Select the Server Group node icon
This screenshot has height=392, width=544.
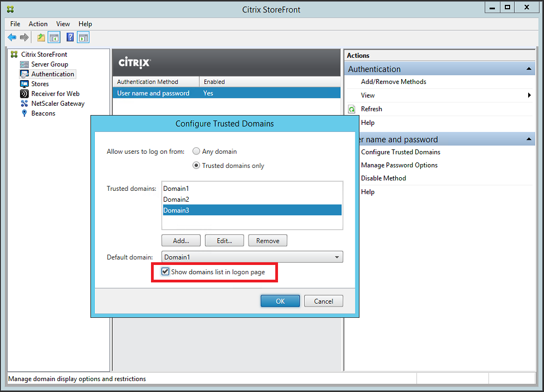point(24,64)
